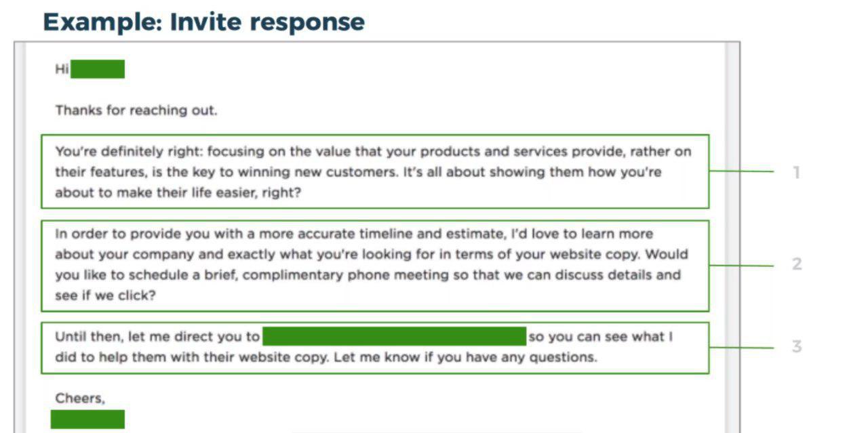The image size is (868, 433).
Task: Click the "Cheers," sign-off text
Action: 80,398
